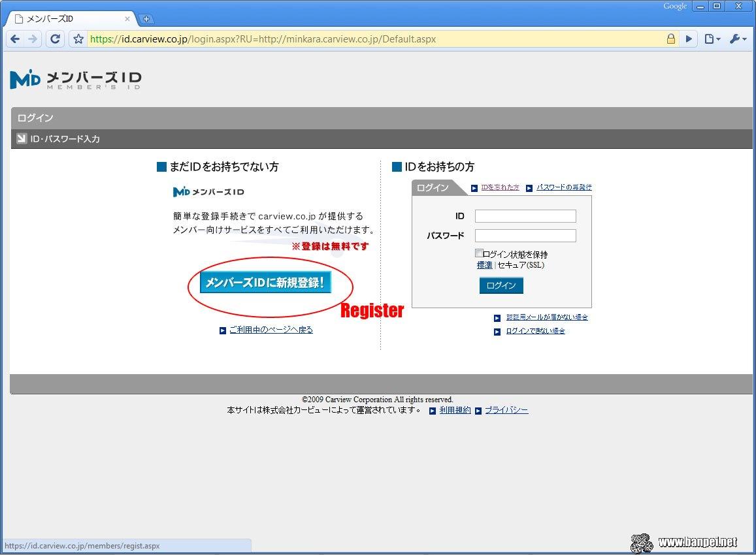Click the arrow bullet beside プライバシー

[x=478, y=411]
